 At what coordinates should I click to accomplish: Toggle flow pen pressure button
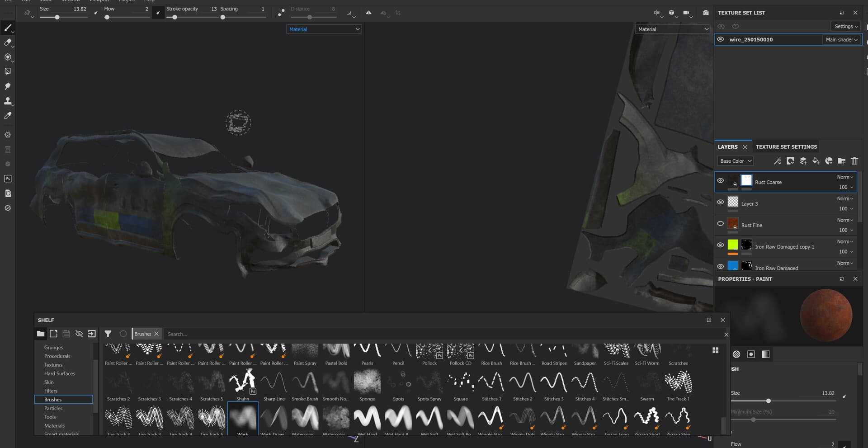[x=158, y=13]
